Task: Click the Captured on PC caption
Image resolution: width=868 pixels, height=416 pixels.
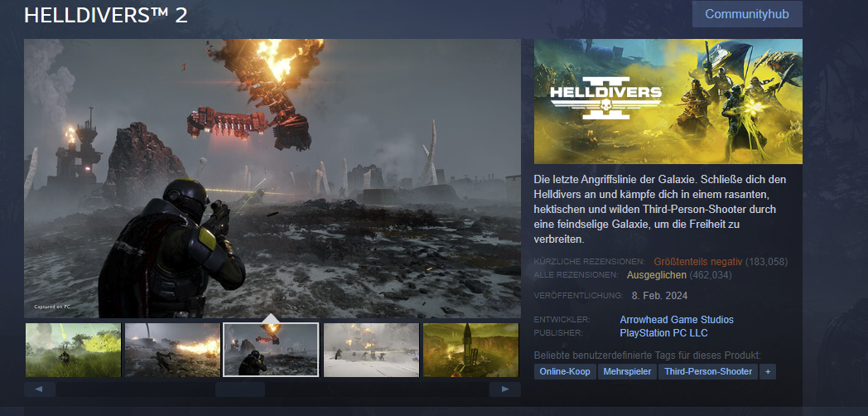Action: point(52,307)
